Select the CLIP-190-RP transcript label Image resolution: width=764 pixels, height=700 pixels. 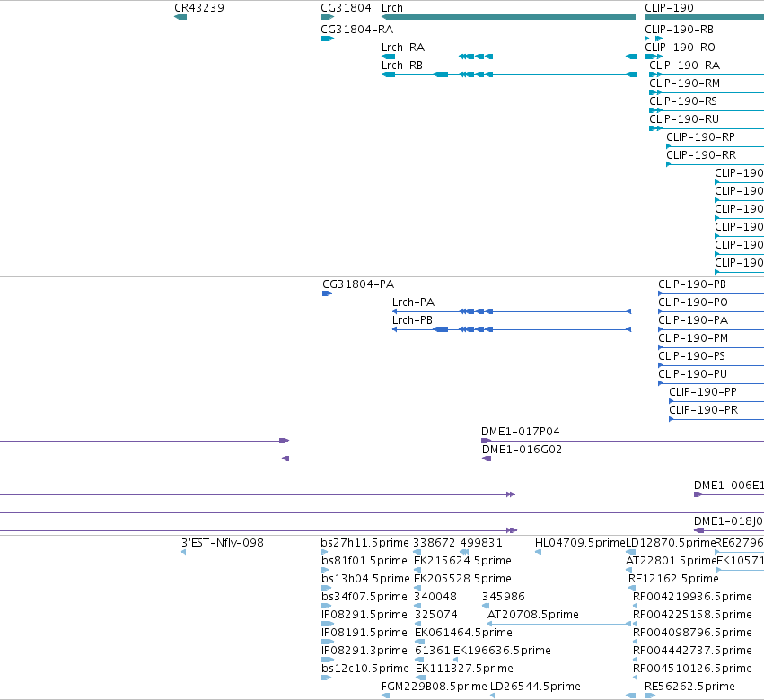700,137
